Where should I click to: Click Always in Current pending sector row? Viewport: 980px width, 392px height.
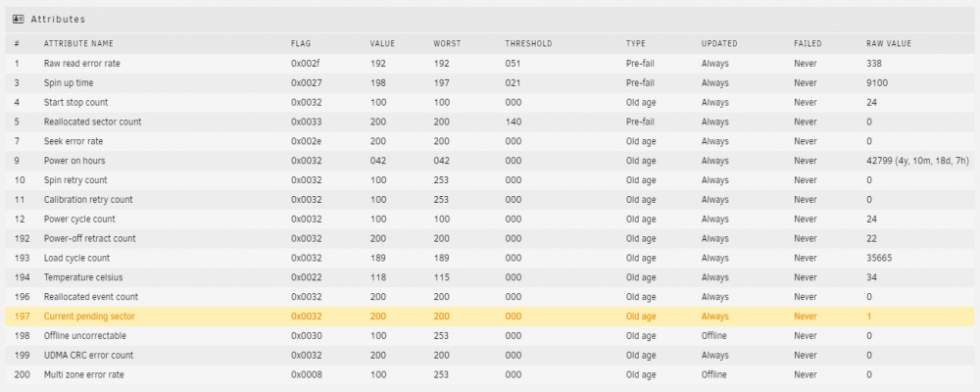click(715, 317)
